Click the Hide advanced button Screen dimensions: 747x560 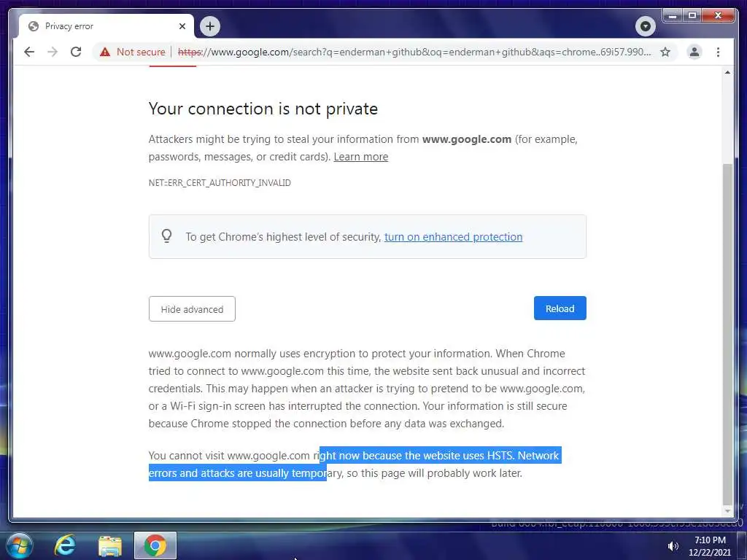192,309
